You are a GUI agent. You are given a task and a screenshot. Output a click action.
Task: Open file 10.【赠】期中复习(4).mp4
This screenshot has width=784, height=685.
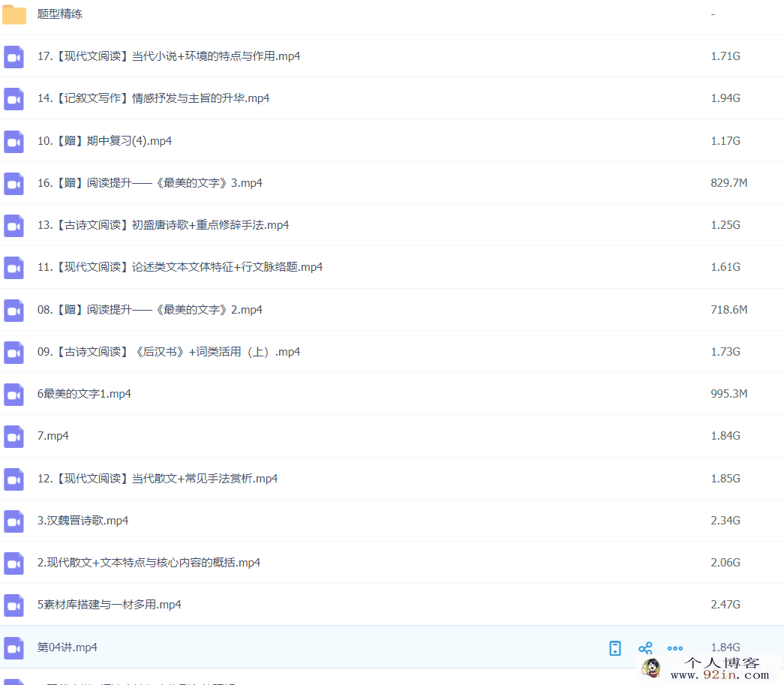(x=104, y=140)
